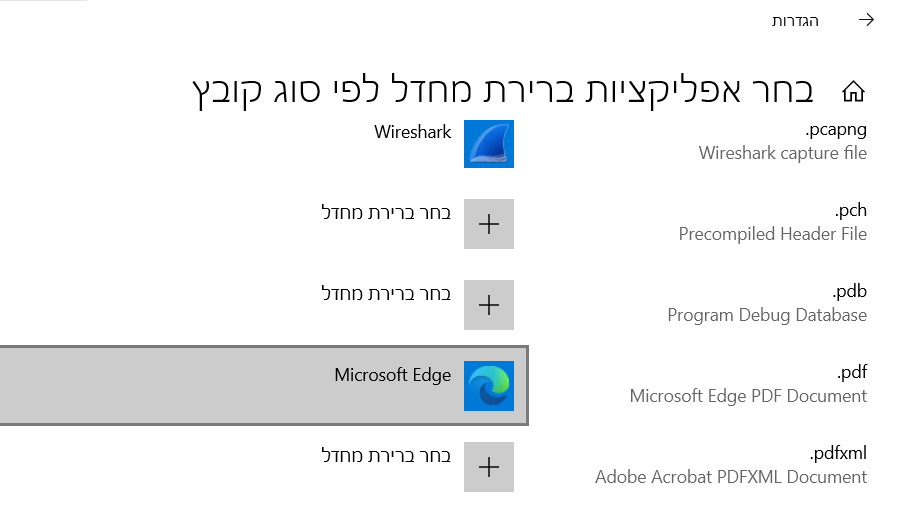Viewport: 897px width, 522px height.
Task: Click the back arrow in the title bar
Action: pos(866,20)
